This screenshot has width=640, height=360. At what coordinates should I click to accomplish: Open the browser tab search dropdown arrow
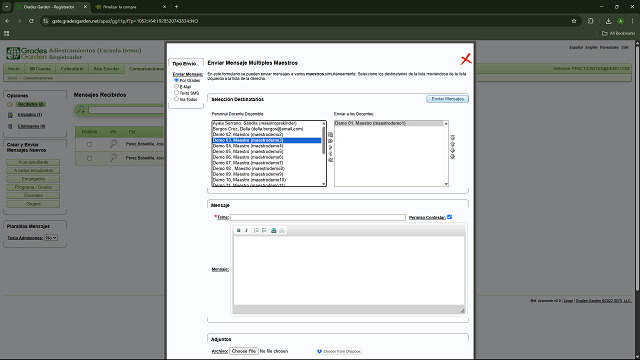coord(7,7)
